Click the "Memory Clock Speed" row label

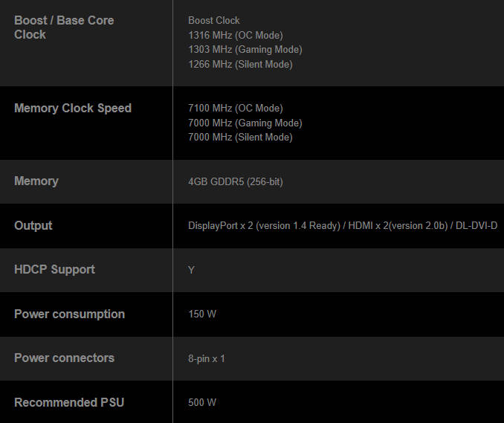click(73, 109)
